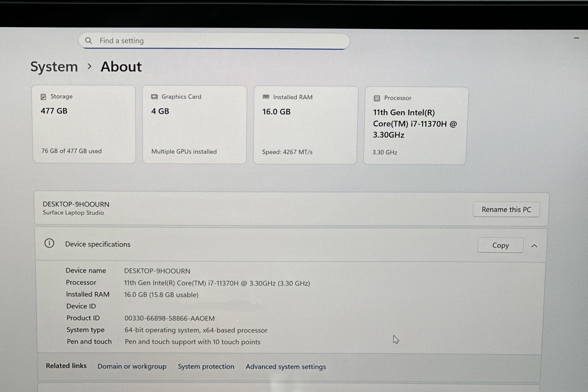This screenshot has width=588, height=392.
Task: Select the 16.0 GB (15.8 GB usable) value
Action: [x=161, y=295]
